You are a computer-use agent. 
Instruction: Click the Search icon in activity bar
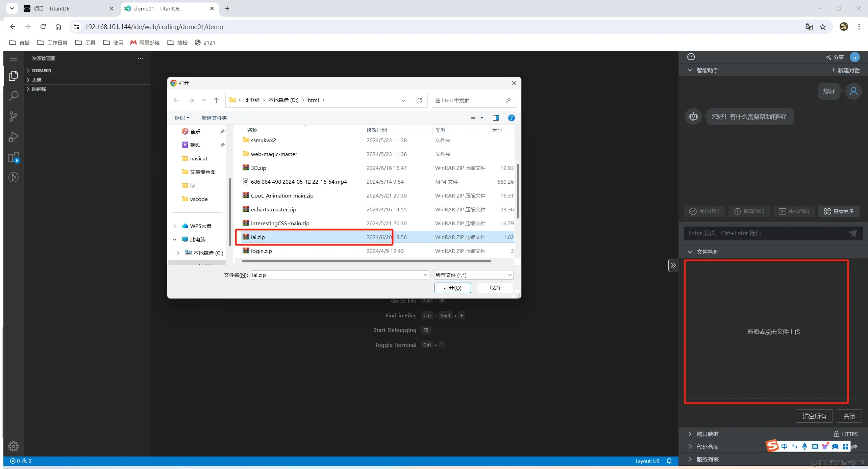pos(13,96)
